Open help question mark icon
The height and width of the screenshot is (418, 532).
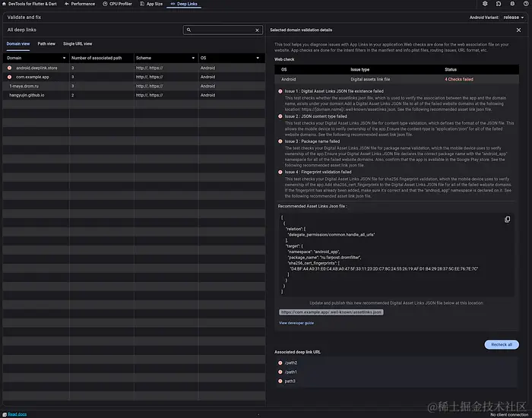pos(526,4)
